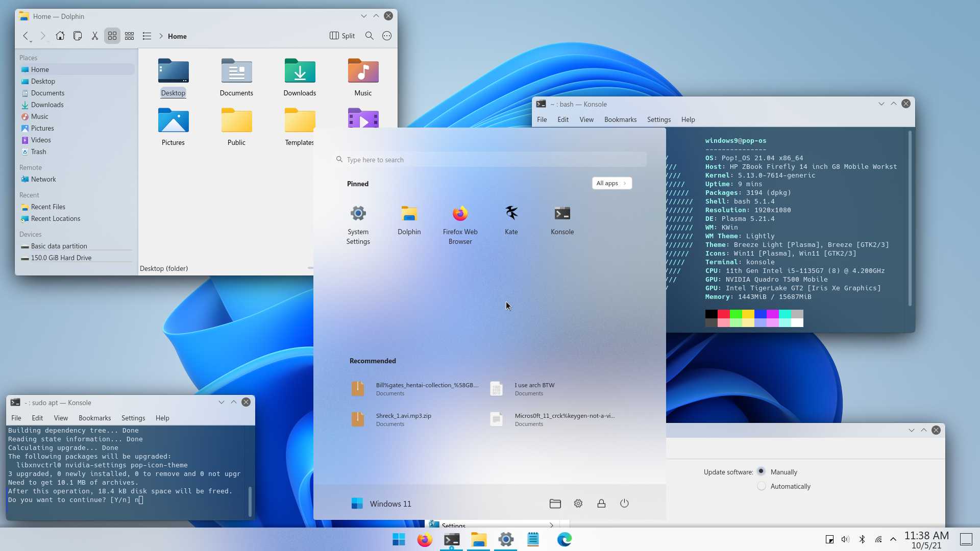Viewport: 980px width, 551px height.
Task: Open Settings menu in bash Konsole window
Action: (x=658, y=119)
